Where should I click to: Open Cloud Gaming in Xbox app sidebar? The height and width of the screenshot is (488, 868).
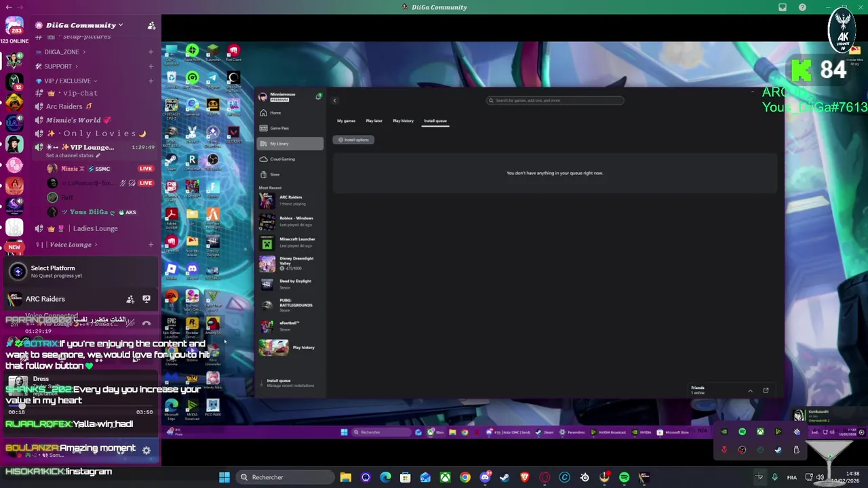(x=290, y=159)
